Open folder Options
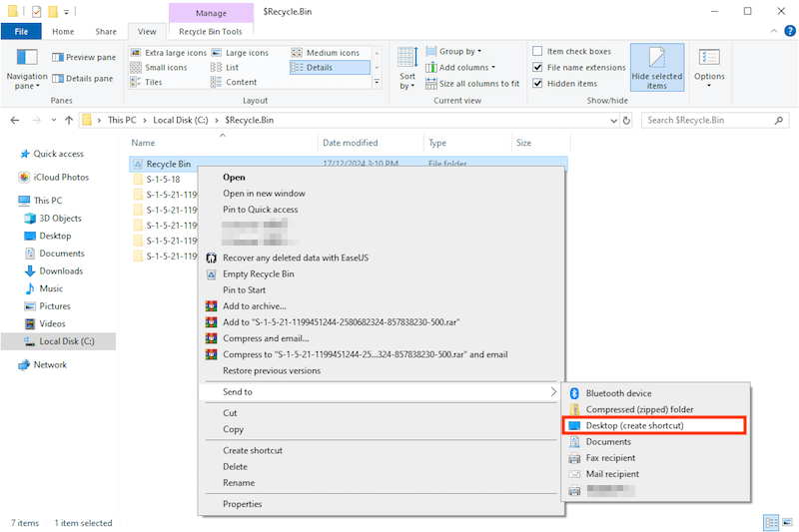Image resolution: width=799 pixels, height=532 pixels. (x=709, y=68)
